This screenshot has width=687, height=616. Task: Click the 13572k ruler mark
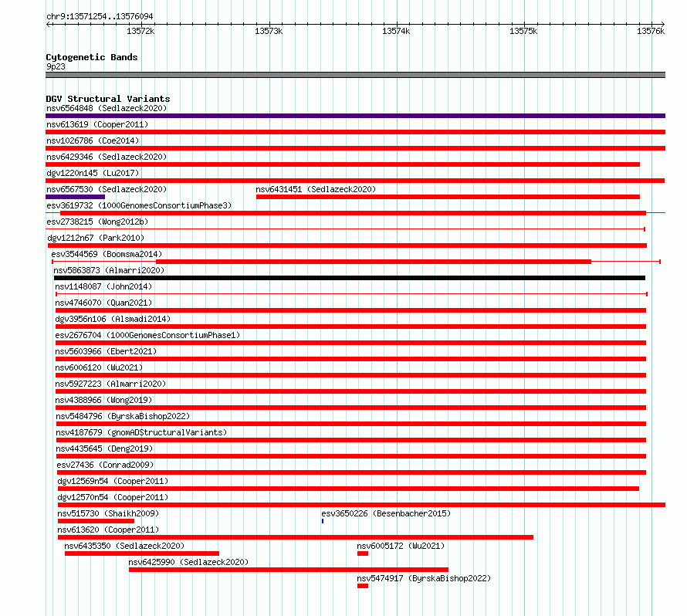140,31
